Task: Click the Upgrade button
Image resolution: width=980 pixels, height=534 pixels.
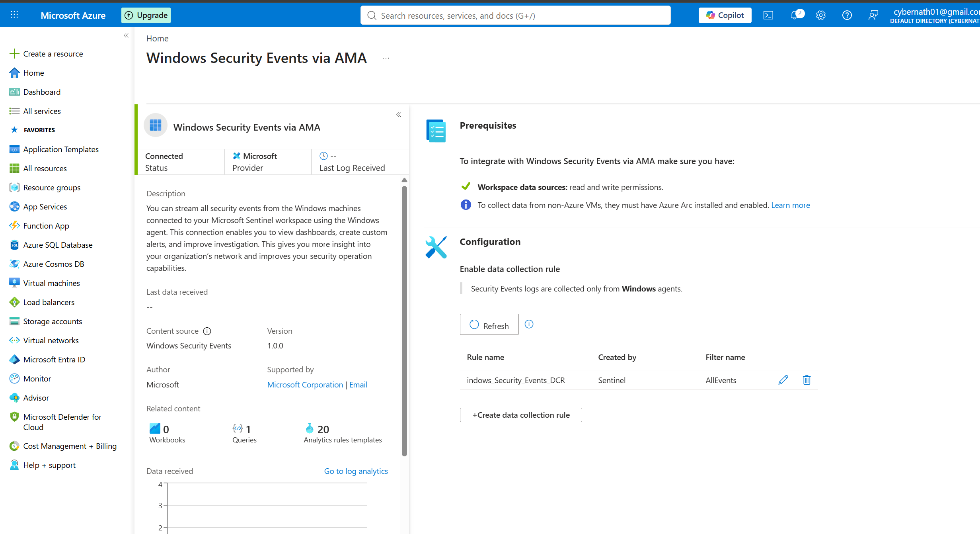Action: [146, 15]
